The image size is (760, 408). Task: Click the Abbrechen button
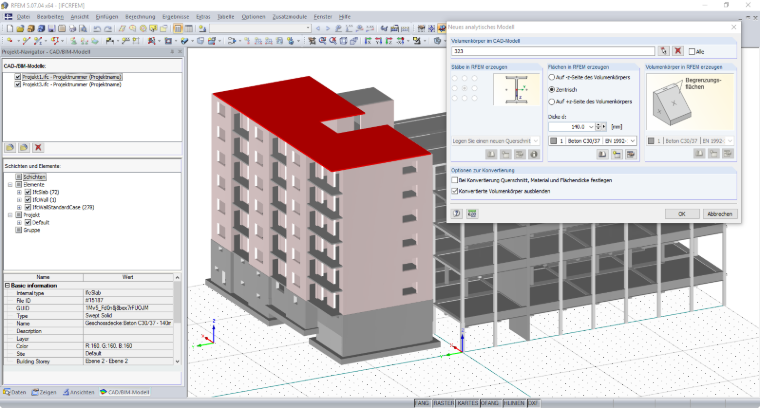(x=720, y=214)
